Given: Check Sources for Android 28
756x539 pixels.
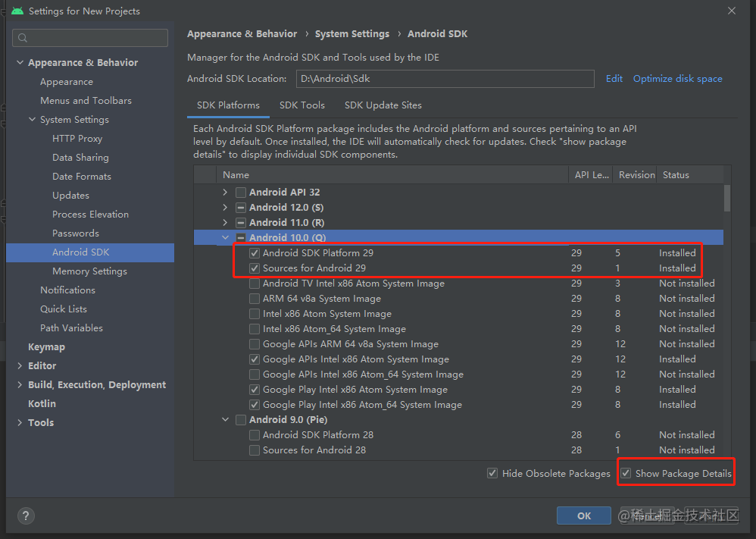Looking at the screenshot, I should pos(254,450).
